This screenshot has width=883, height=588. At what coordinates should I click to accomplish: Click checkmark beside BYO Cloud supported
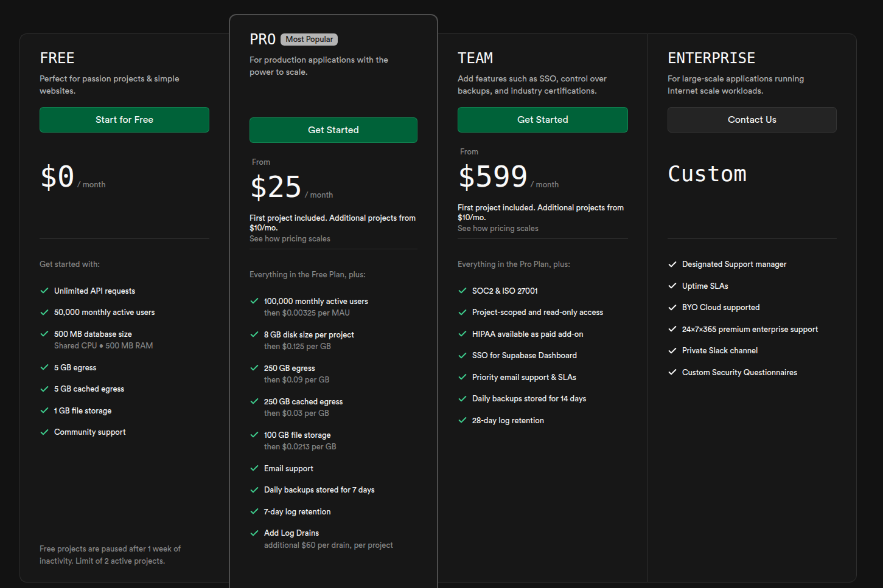[x=672, y=308]
